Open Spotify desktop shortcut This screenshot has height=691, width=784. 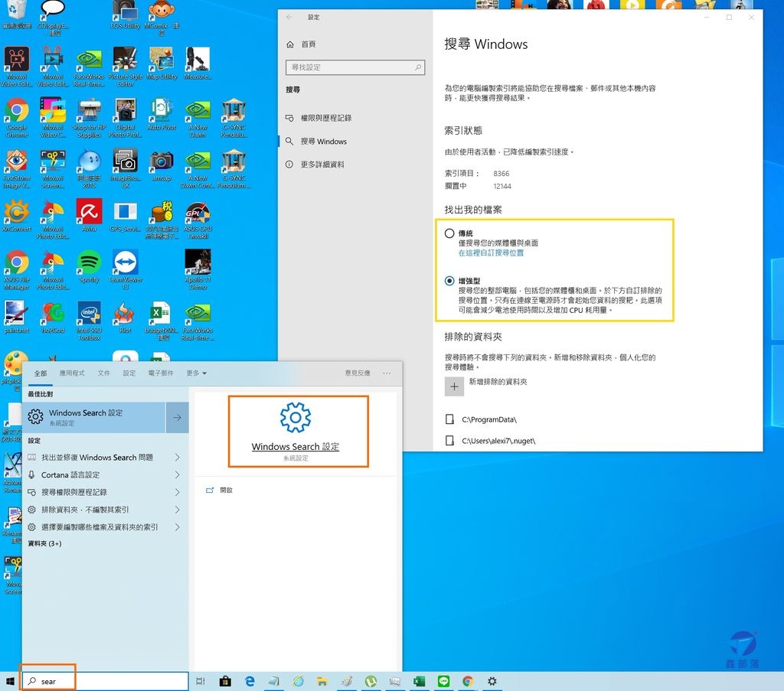pos(89,266)
